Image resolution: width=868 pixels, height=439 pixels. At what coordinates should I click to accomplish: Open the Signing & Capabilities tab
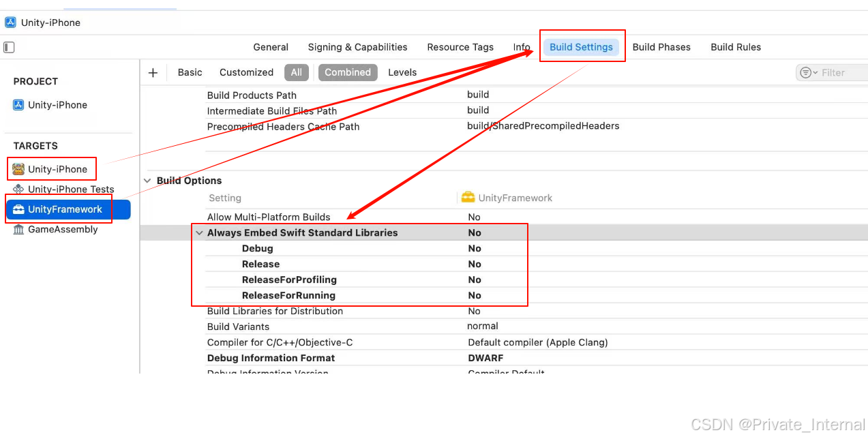pyautogui.click(x=357, y=46)
